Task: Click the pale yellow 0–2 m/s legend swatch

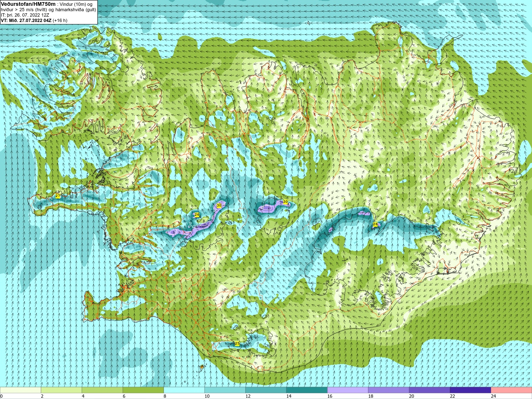Action: [20, 390]
